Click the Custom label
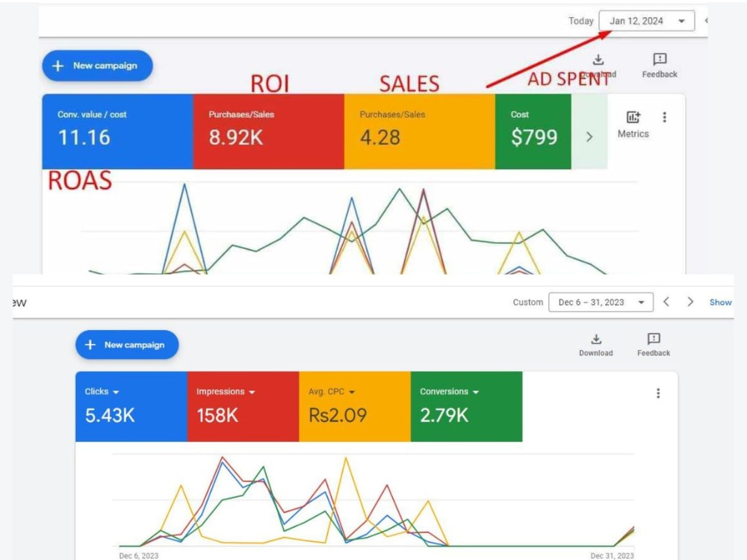Viewport: 747px width, 560px height. (528, 302)
